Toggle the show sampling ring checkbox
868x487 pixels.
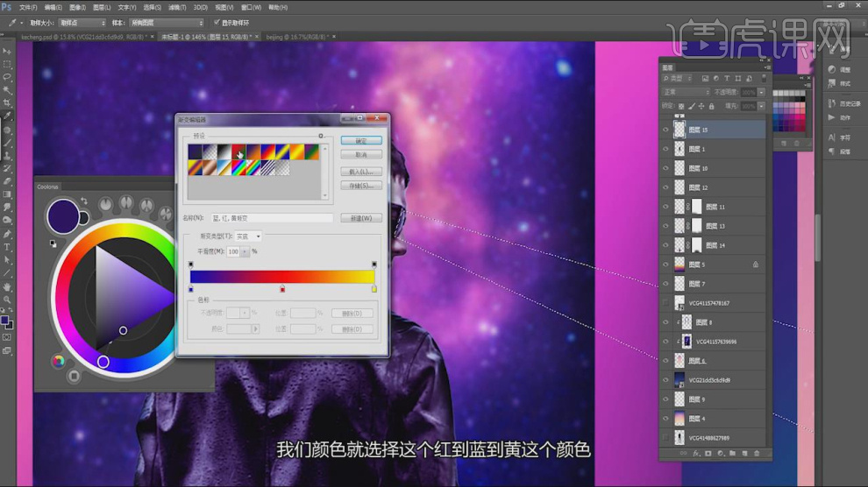(217, 22)
